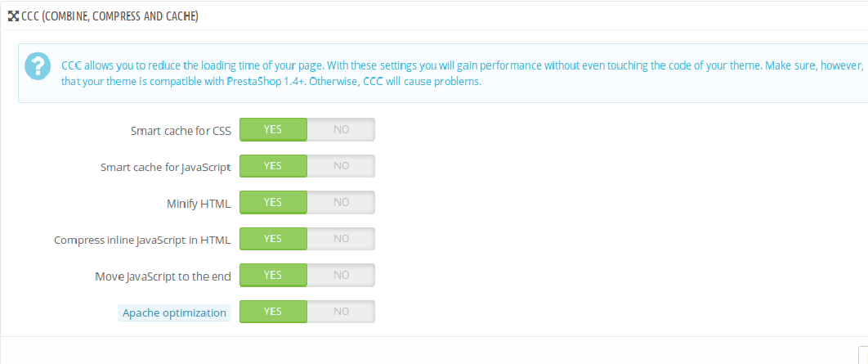Disable Smart cache for JavaScript with NO
868x364 pixels.
(x=341, y=166)
